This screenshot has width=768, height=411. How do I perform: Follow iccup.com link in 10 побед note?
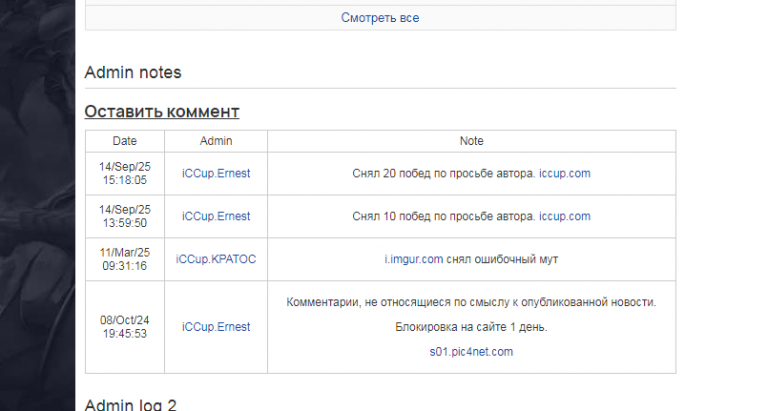[x=565, y=217]
